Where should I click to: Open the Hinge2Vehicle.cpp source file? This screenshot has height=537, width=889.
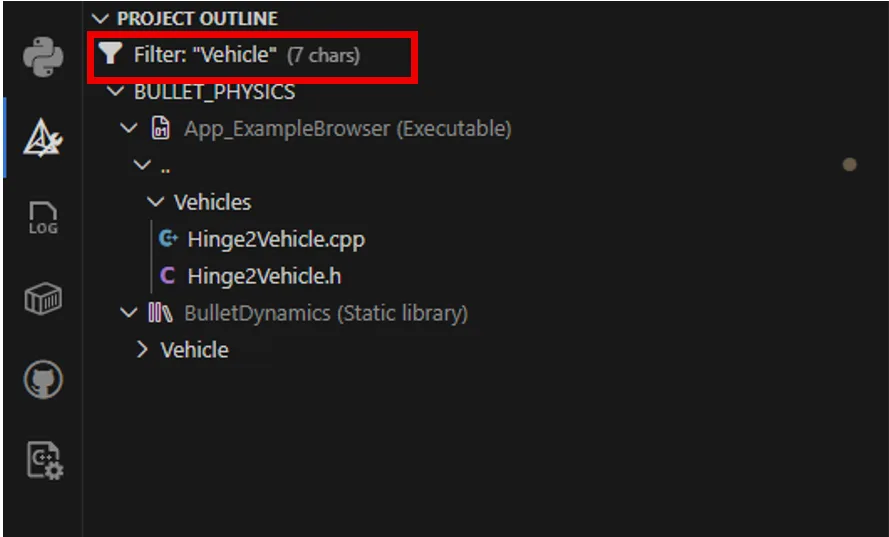pyautogui.click(x=276, y=239)
